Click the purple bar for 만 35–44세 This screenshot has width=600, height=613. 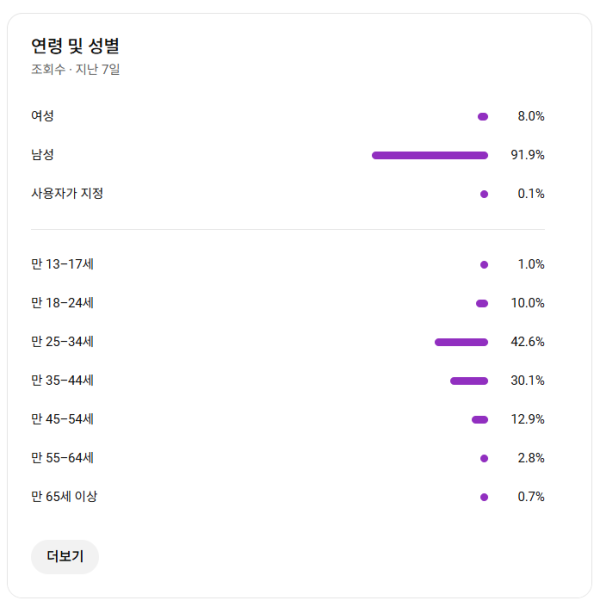(469, 381)
